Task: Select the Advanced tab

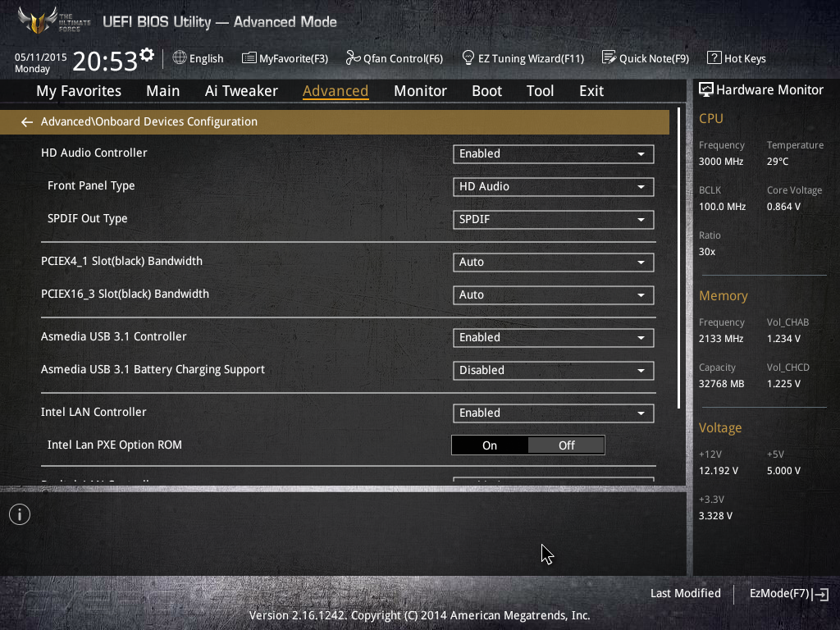Action: [336, 91]
